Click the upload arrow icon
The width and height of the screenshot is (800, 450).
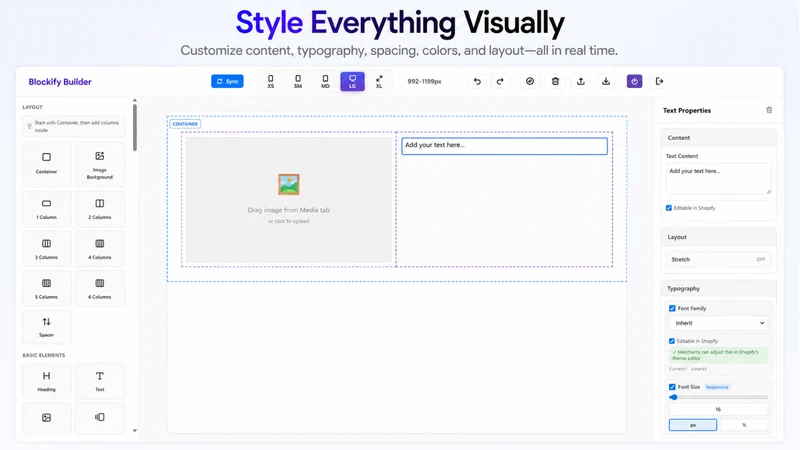(581, 81)
